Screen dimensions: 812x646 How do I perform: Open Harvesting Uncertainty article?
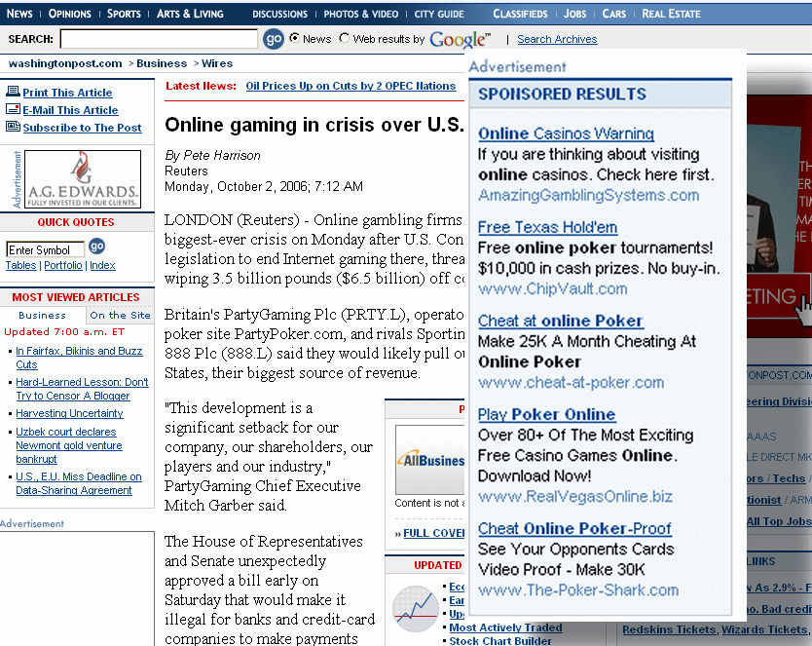click(x=69, y=413)
